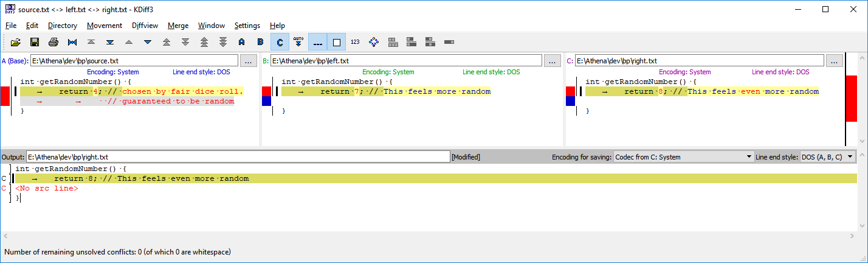Toggle line numbers 123 button
The height and width of the screenshot is (263, 868).
tap(355, 42)
